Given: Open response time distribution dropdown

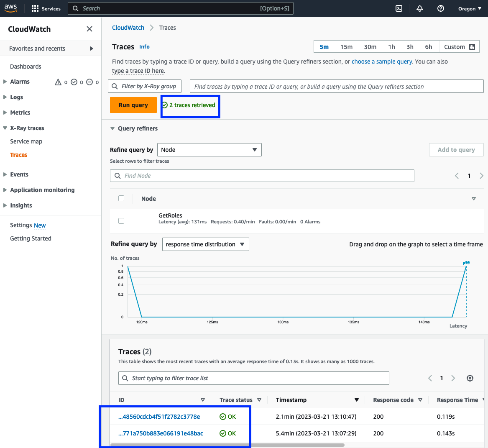Looking at the screenshot, I should coord(206,244).
